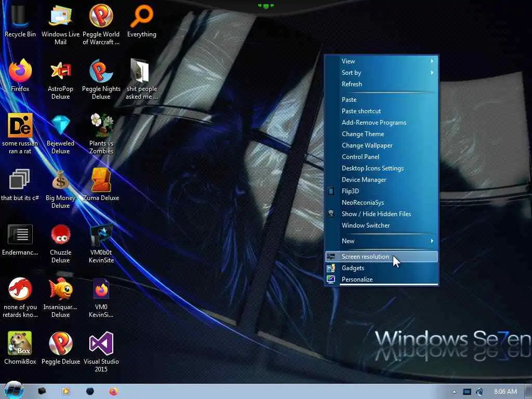
Task: Expand the Sort by submenu
Action: tap(381, 73)
